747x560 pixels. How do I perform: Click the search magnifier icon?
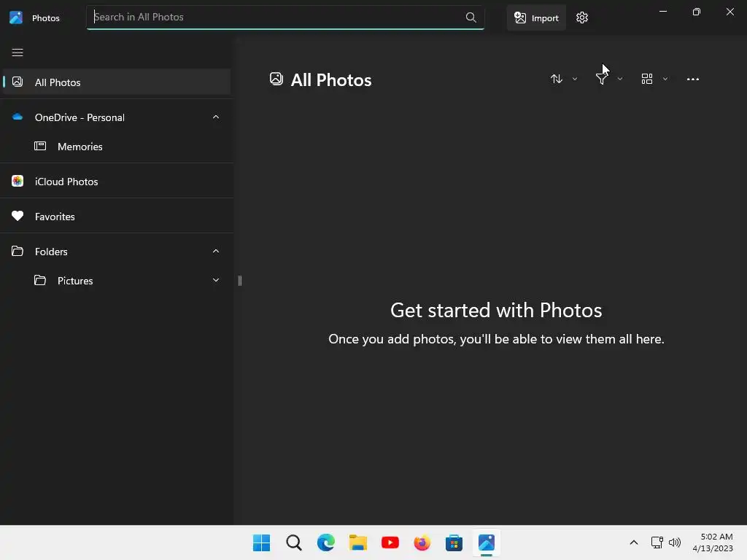pyautogui.click(x=471, y=17)
